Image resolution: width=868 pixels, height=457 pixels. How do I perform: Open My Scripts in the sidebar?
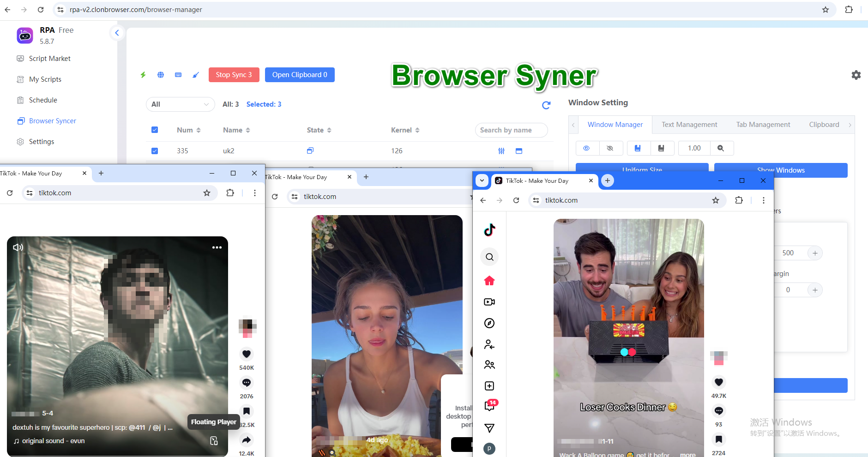[x=45, y=79]
